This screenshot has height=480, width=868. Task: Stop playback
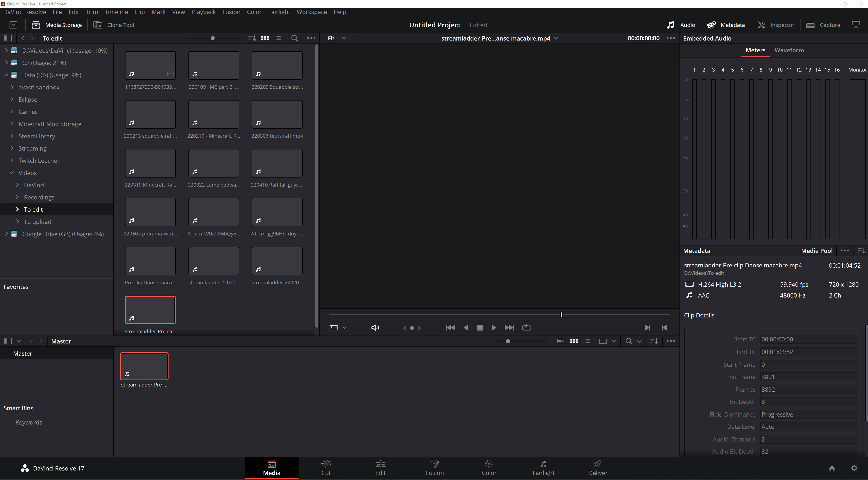pyautogui.click(x=480, y=328)
